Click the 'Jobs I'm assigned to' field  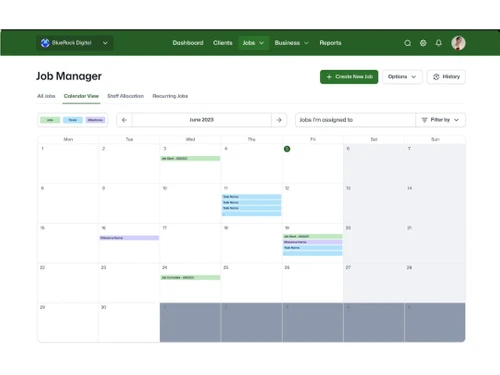(x=355, y=120)
